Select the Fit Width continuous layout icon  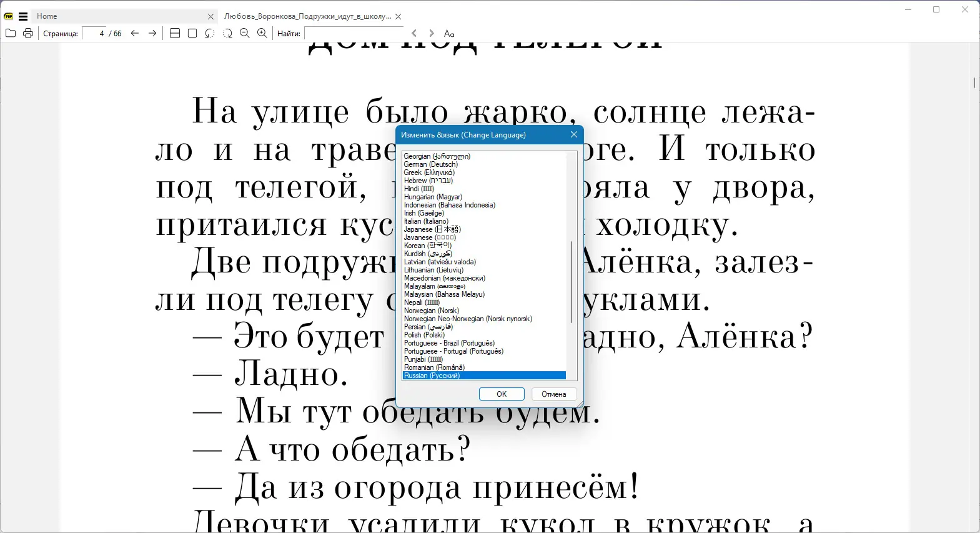click(175, 33)
